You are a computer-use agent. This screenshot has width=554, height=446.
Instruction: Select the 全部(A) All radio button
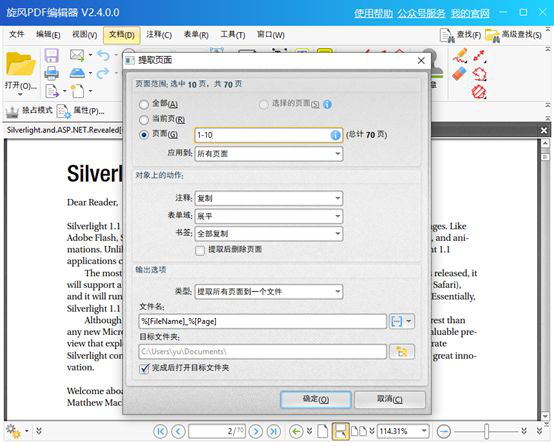(144, 104)
